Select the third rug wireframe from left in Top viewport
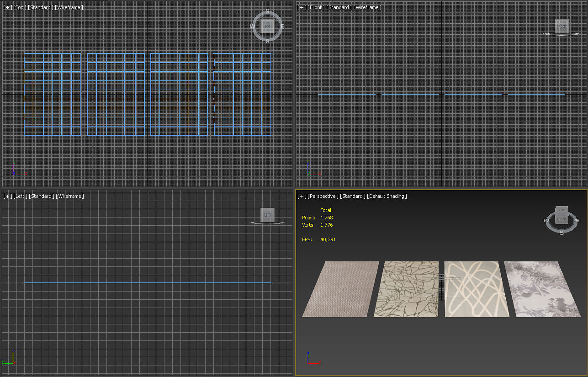 tap(179, 94)
